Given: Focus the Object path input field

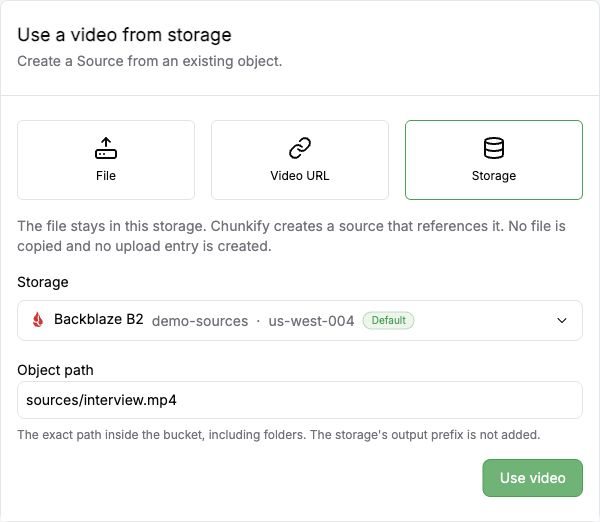Looking at the screenshot, I should [x=300, y=400].
